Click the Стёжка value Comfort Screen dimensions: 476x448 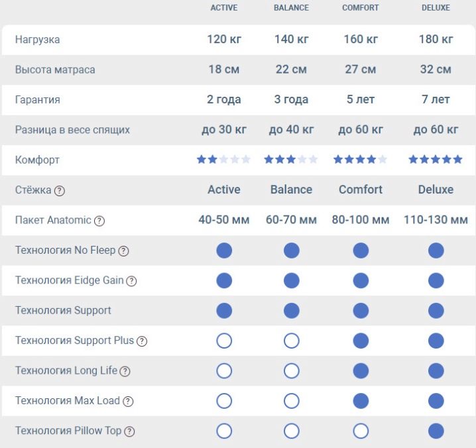[x=361, y=190]
